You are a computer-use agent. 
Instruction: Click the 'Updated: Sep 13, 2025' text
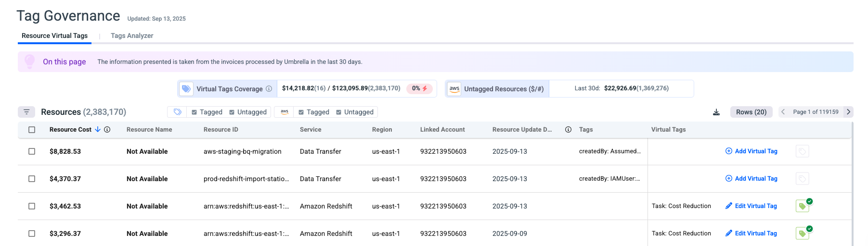coord(156,19)
